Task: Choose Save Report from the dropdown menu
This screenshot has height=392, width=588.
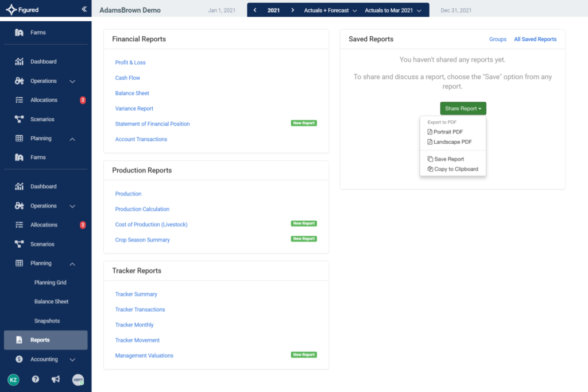Action: pos(446,159)
